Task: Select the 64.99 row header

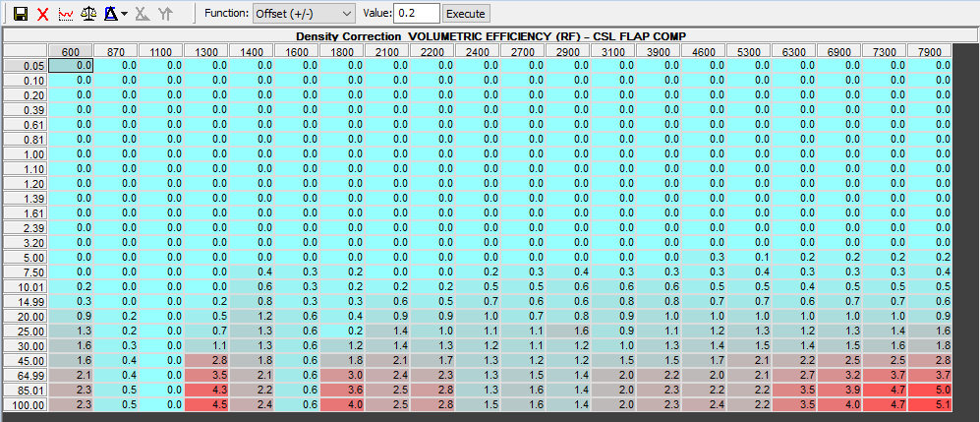Action: pos(26,375)
